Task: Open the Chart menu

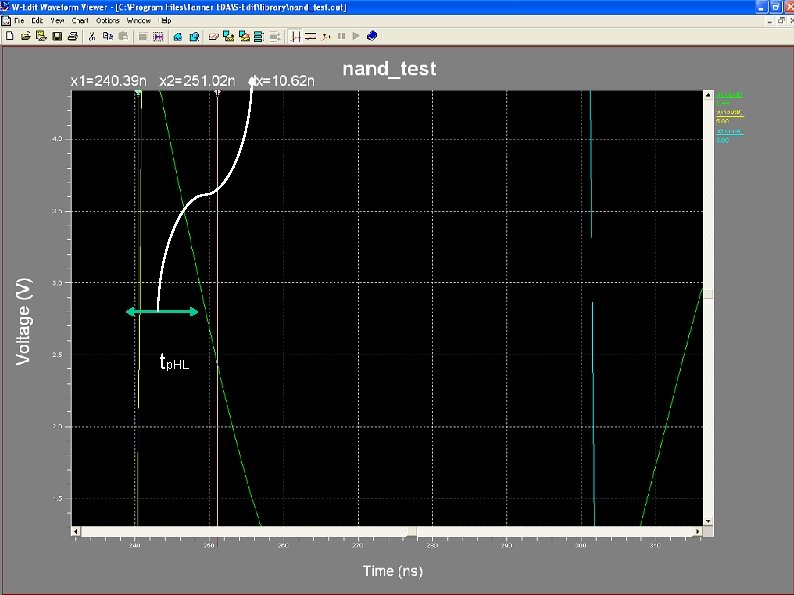Action: click(x=80, y=21)
